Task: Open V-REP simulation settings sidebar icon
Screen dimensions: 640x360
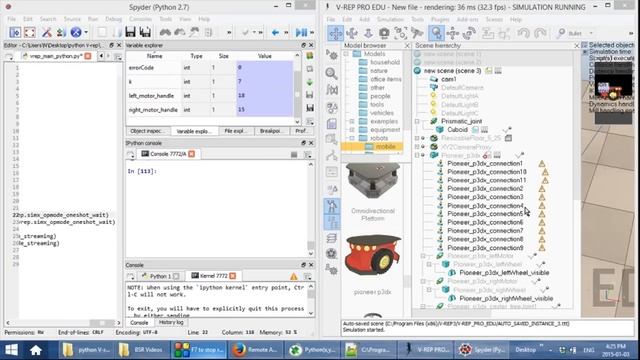Action: (x=331, y=55)
